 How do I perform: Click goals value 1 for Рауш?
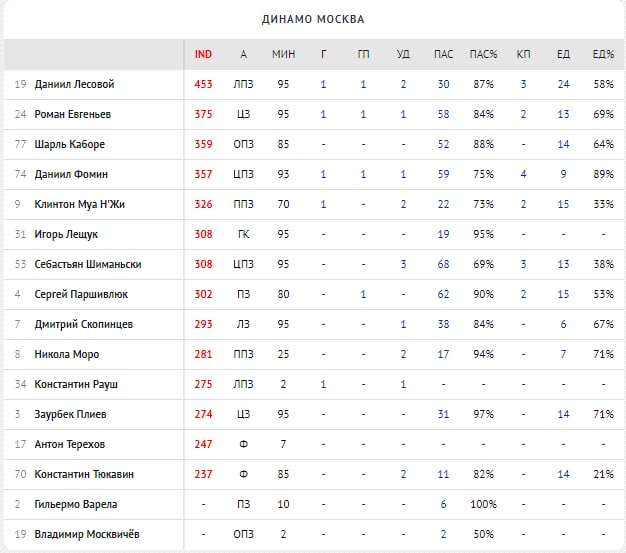[x=323, y=384]
